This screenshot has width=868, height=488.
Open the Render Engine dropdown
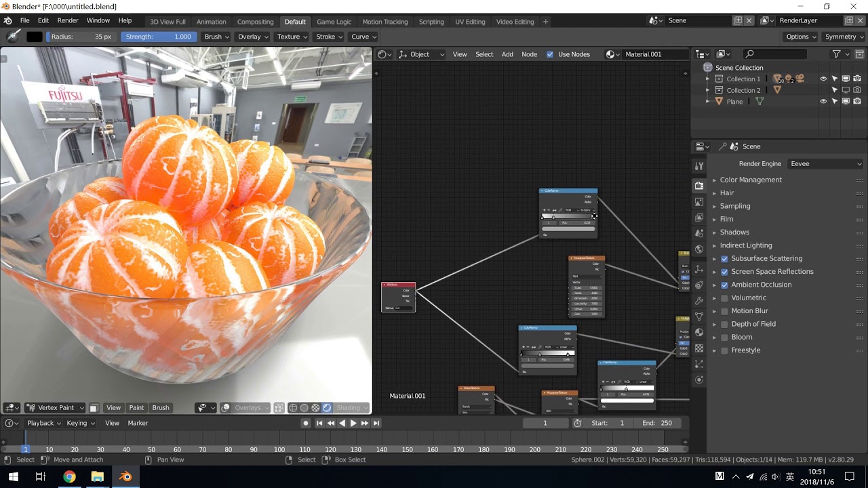click(825, 163)
